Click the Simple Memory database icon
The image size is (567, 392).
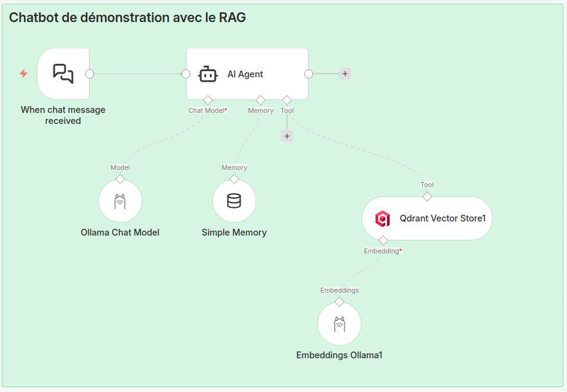tap(234, 201)
